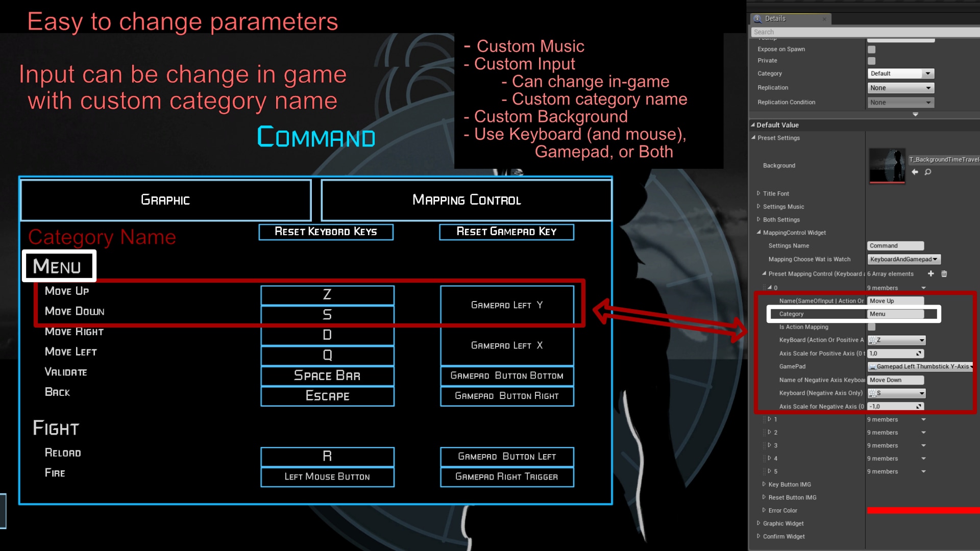
Task: Open the Background asset browse magnifier icon
Action: [928, 172]
